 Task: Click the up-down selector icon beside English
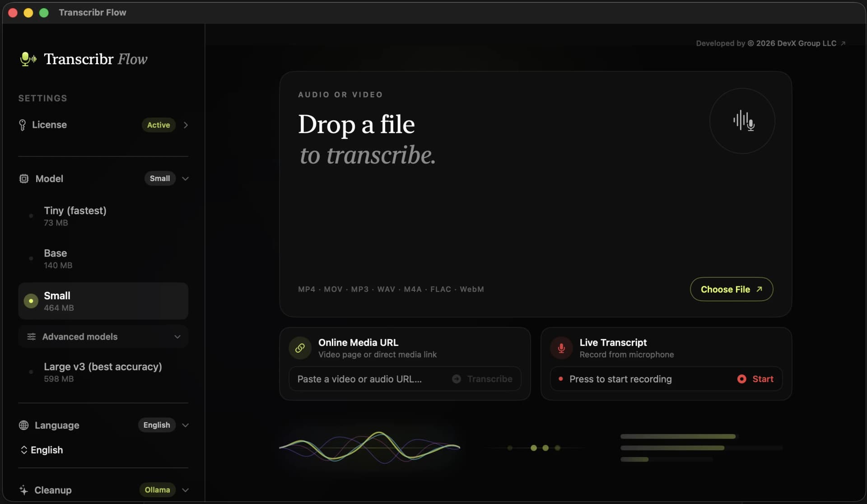tap(24, 450)
